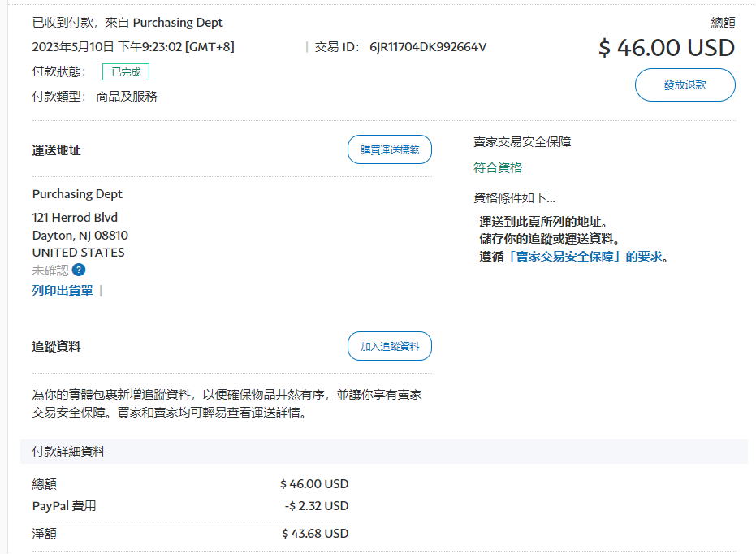The image size is (756, 554).
Task: Click the 運送地址 section heading
Action: point(57,150)
